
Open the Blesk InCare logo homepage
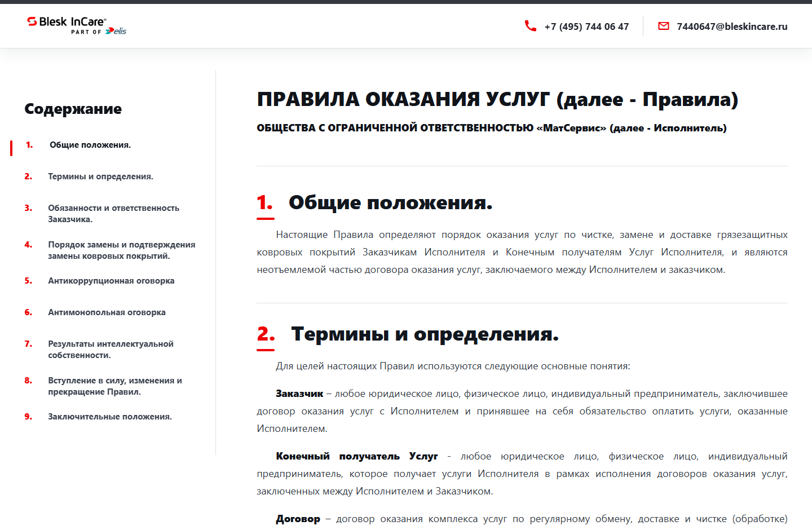coord(77,25)
